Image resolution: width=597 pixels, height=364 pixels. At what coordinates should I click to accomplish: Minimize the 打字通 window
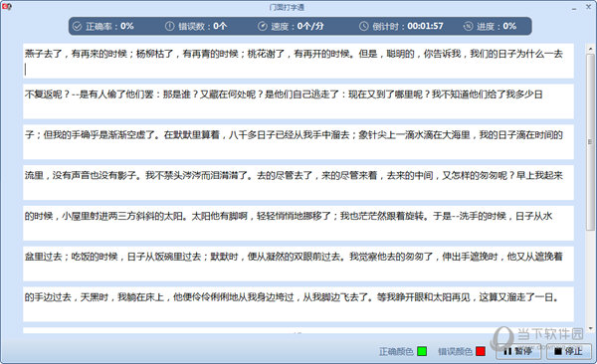point(574,8)
